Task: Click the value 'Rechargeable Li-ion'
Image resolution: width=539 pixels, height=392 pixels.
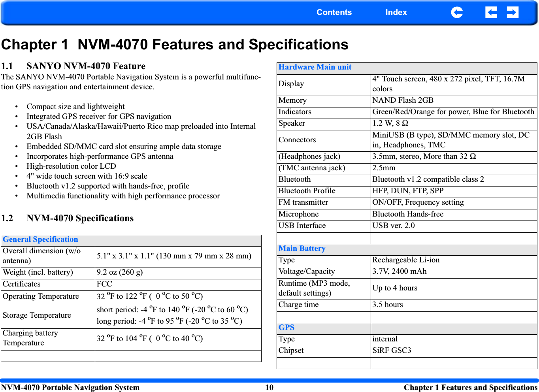Action: click(x=406, y=260)
